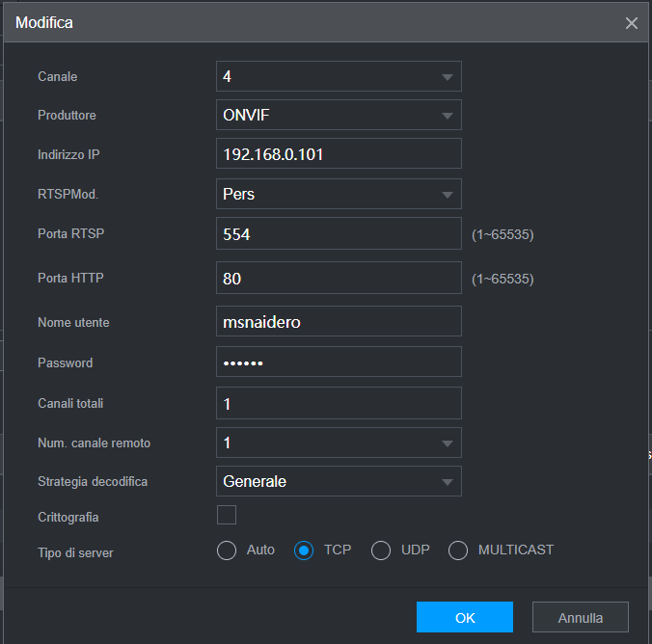Click the Porta HTTP range hint (1~65535)
This screenshot has height=644, width=652.
coord(503,279)
